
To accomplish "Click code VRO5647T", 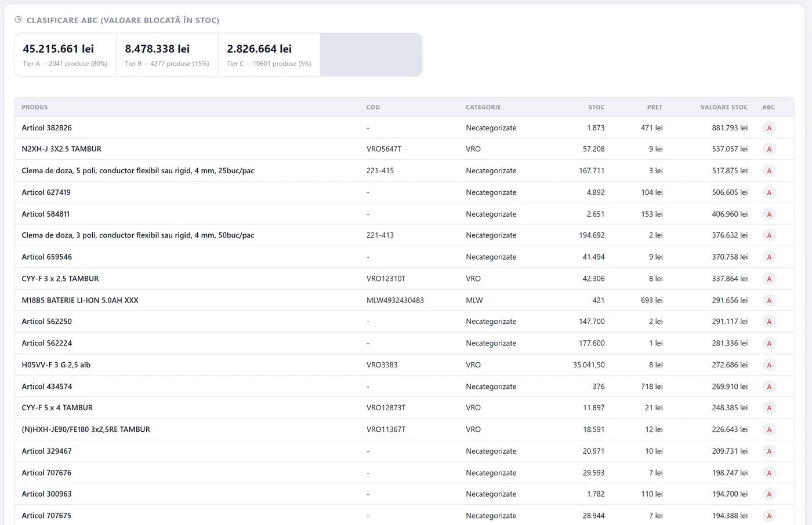I will point(384,149).
